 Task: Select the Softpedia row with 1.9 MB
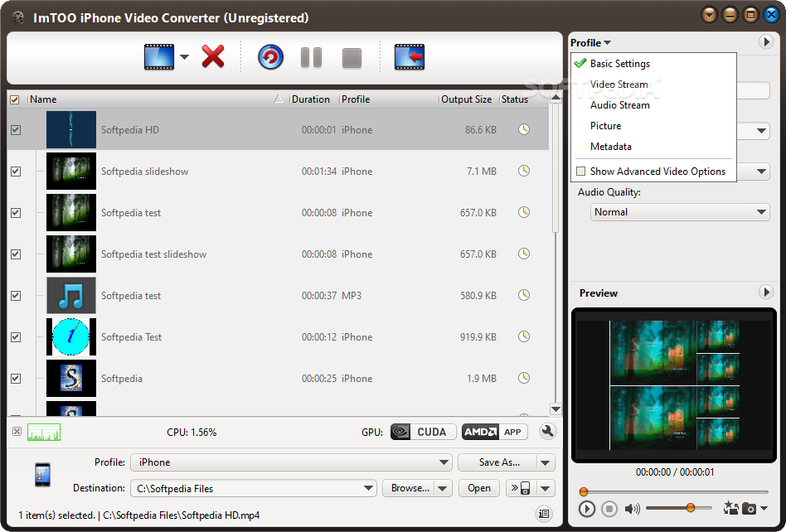(279, 379)
